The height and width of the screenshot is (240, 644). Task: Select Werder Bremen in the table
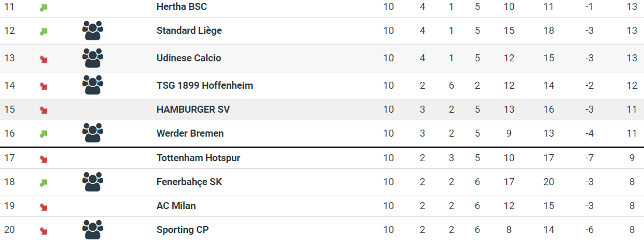tap(190, 133)
